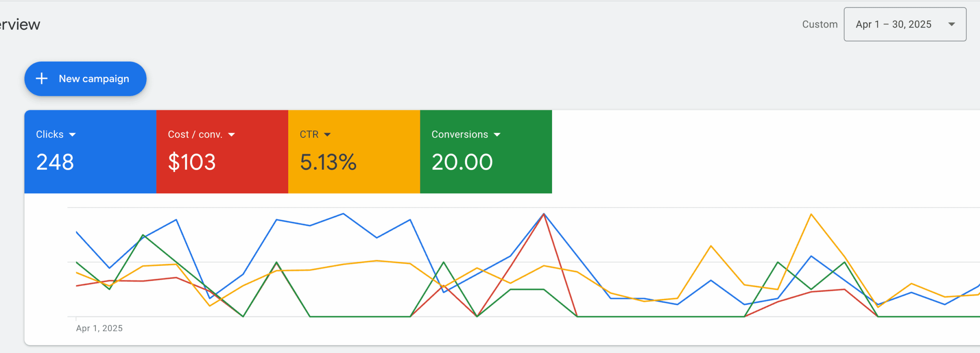Toggle the green Conversions metric card
980x353 pixels.
click(486, 152)
